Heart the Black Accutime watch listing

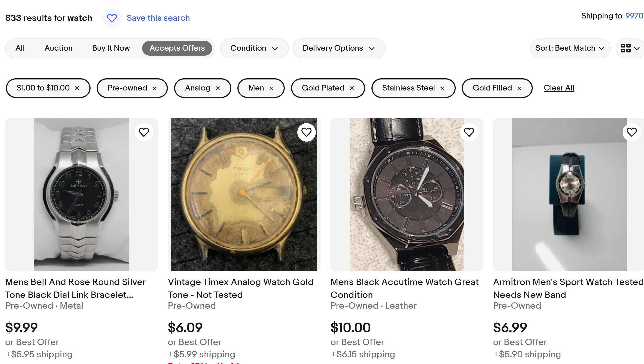coord(469,132)
